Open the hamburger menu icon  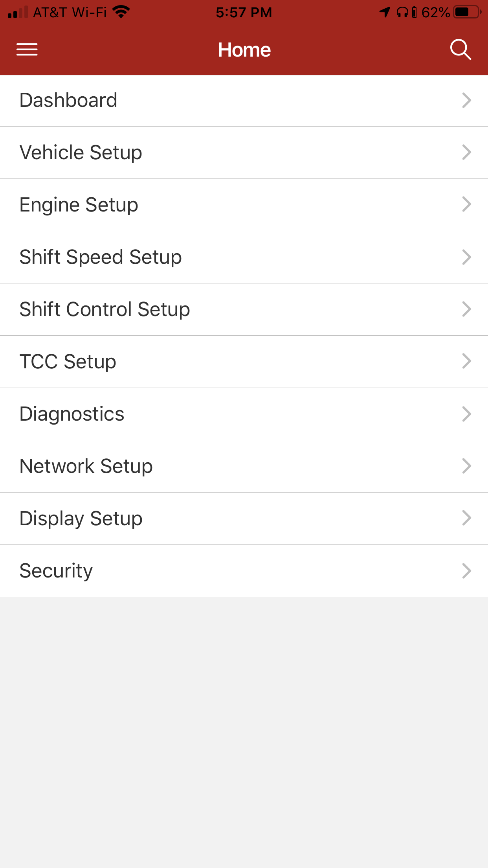pos(27,50)
